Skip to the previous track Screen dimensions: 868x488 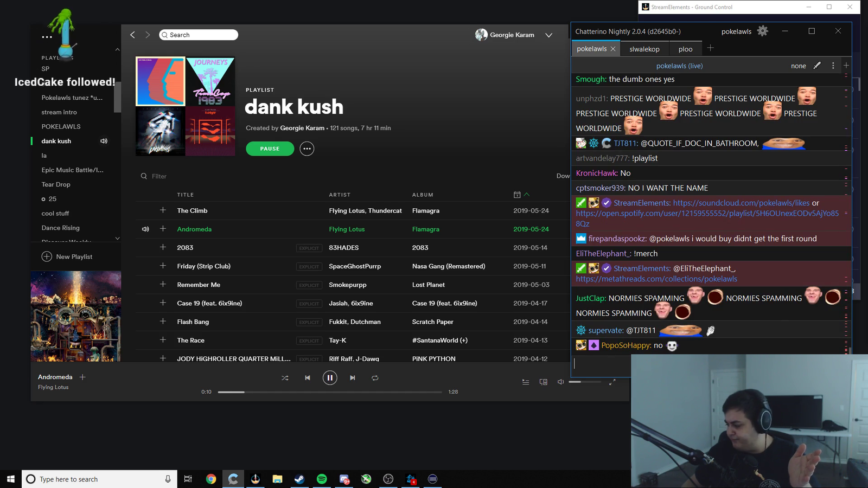(308, 378)
